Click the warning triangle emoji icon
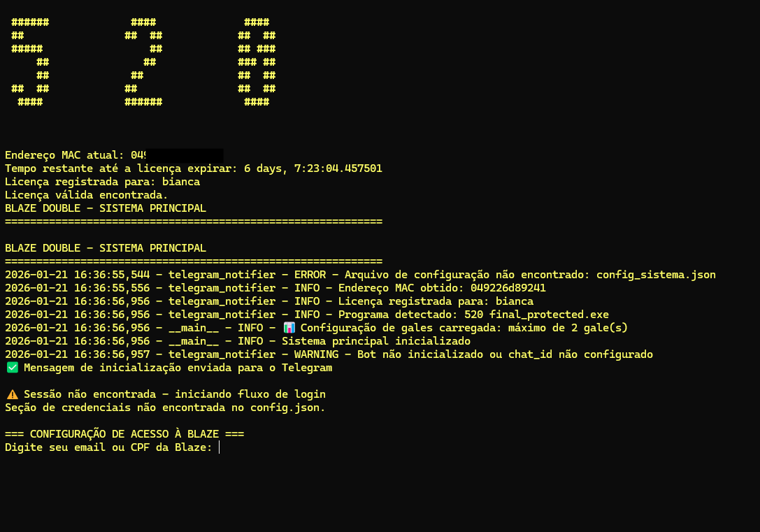This screenshot has width=760, height=532. pos(13,394)
